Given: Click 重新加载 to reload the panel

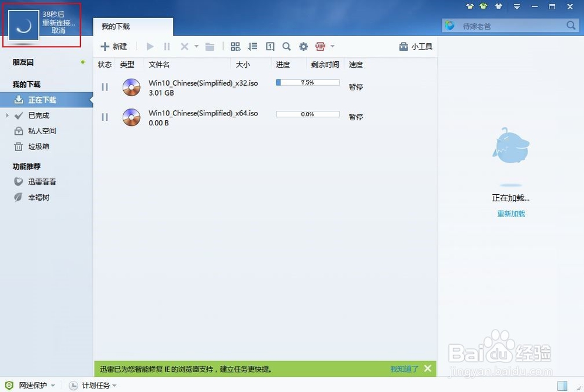Looking at the screenshot, I should 510,213.
